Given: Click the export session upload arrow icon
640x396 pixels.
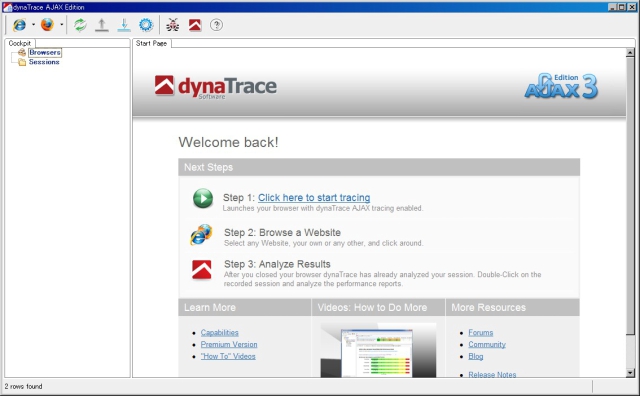Looking at the screenshot, I should click(102, 25).
